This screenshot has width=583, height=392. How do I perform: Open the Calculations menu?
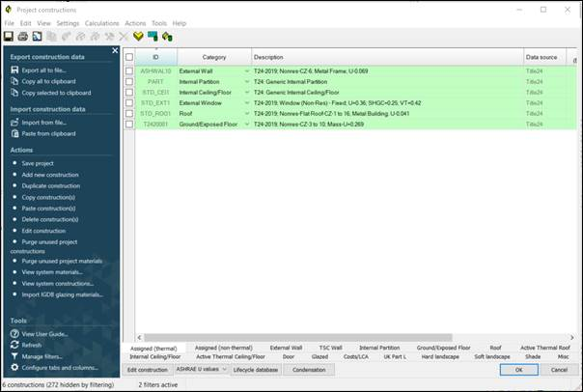[x=101, y=22]
